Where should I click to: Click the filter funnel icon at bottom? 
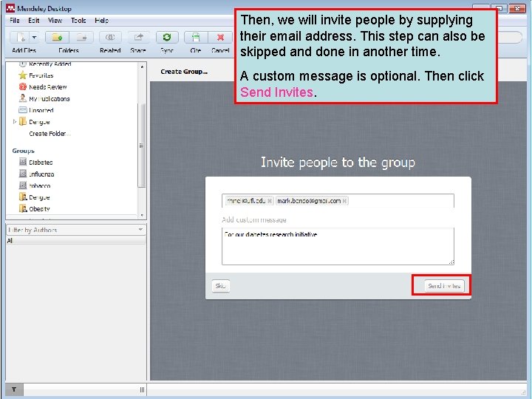(14, 389)
